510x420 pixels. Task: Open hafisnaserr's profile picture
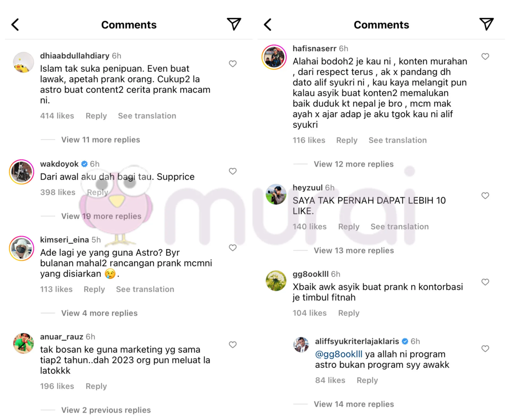pos(274,57)
